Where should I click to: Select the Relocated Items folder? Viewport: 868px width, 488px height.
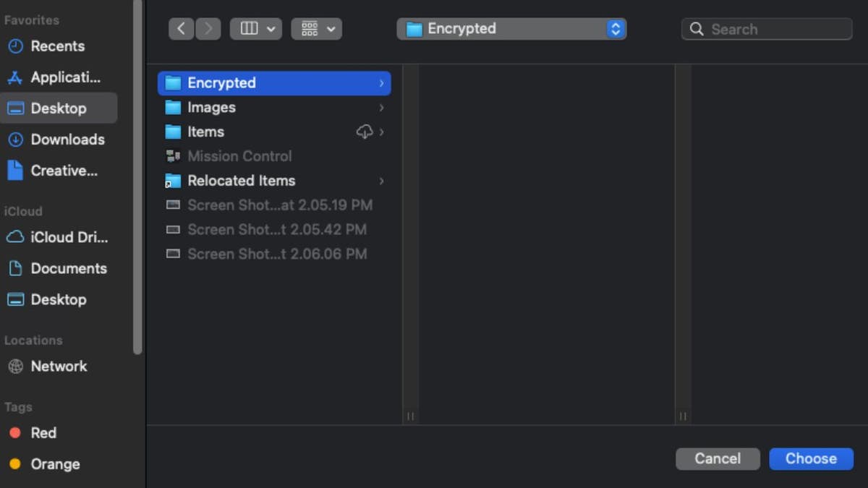pyautogui.click(x=241, y=181)
